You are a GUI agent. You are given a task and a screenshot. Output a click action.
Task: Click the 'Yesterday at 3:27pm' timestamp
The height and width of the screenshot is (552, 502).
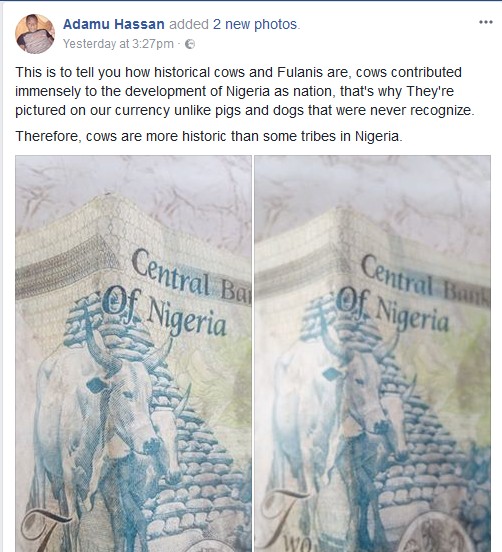pyautogui.click(x=118, y=44)
